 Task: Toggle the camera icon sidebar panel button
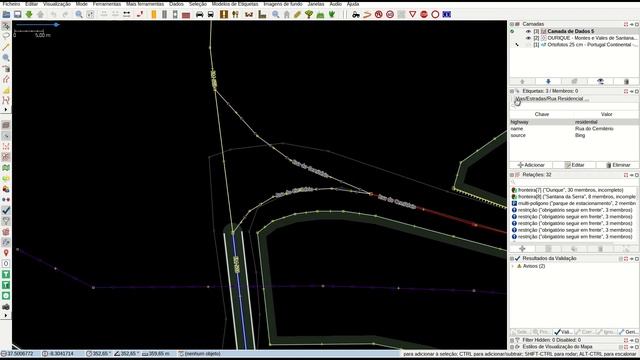tap(6, 307)
